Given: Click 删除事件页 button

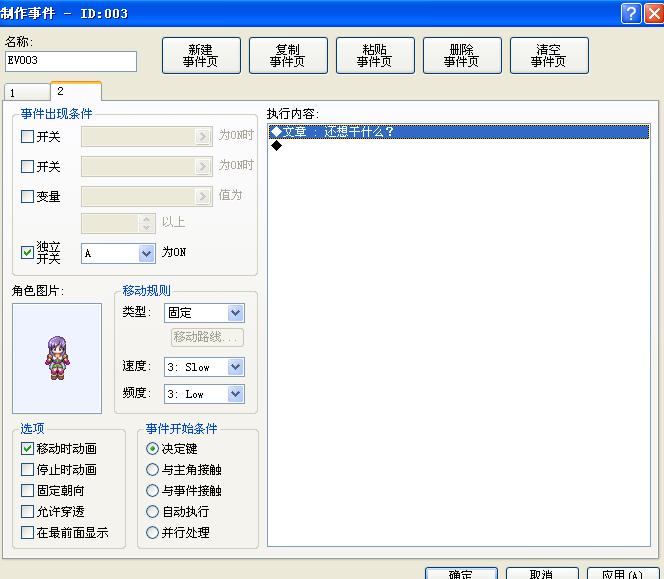Looking at the screenshot, I should [x=462, y=55].
